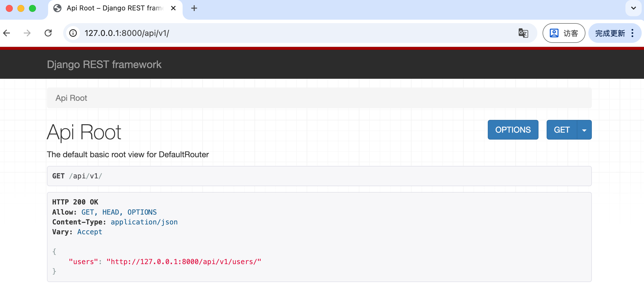Click the back navigation arrow
644x300 pixels.
tap(7, 33)
